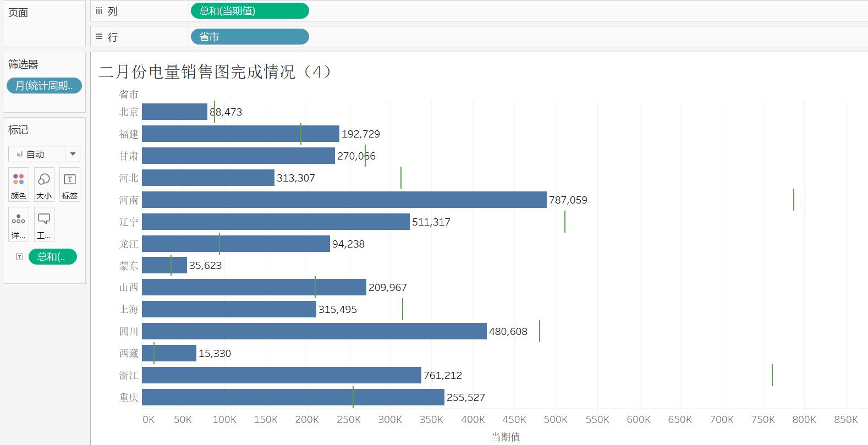This screenshot has height=445, width=868.
Task: Click the 209,967 value label for 山西
Action: (x=388, y=287)
